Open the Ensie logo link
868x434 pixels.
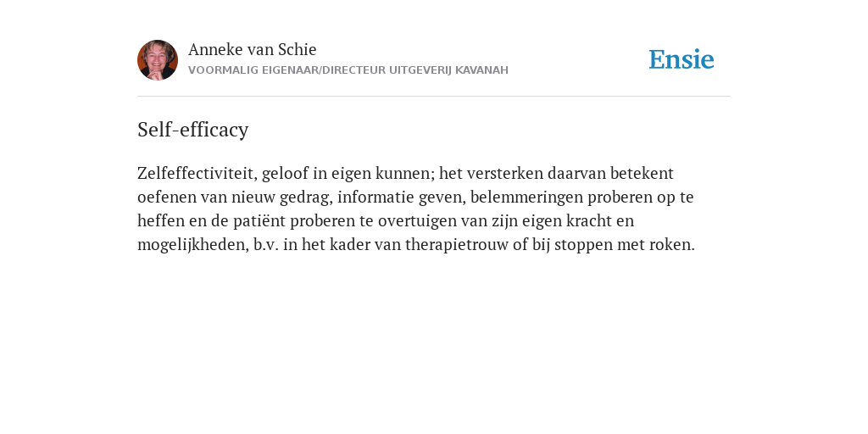(x=682, y=59)
